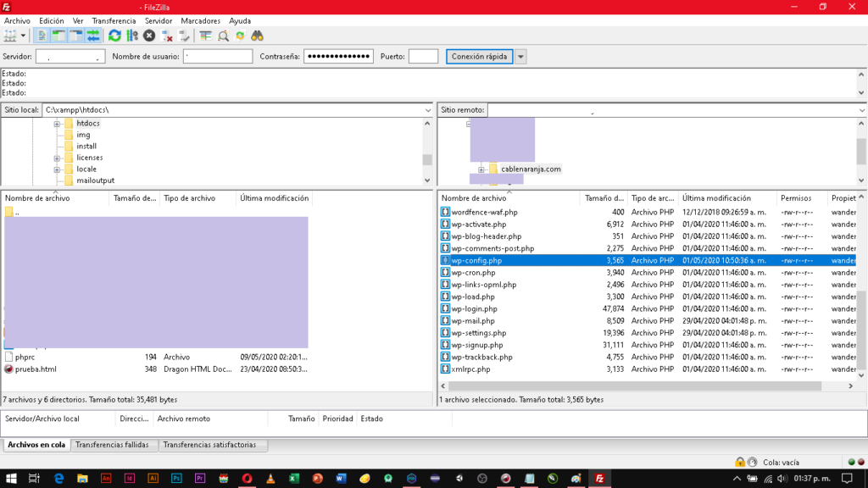Click the local tree vertical scrollbar

[427, 159]
